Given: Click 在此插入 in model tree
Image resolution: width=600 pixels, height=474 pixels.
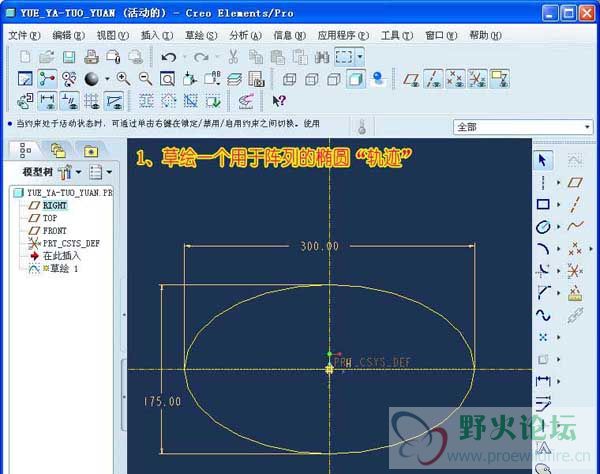Looking at the screenshot, I should [62, 256].
